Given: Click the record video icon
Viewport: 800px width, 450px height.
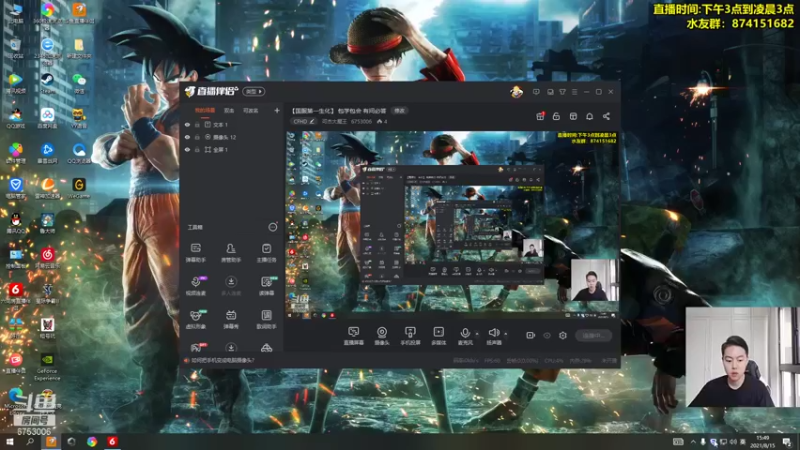Looking at the screenshot, I should click(531, 335).
